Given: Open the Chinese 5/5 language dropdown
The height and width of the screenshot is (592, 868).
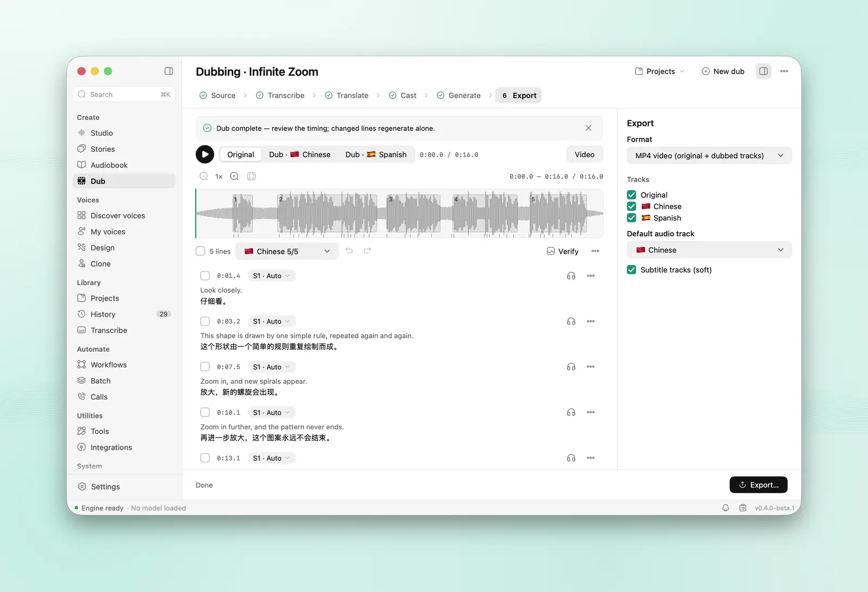Looking at the screenshot, I should pyautogui.click(x=287, y=251).
